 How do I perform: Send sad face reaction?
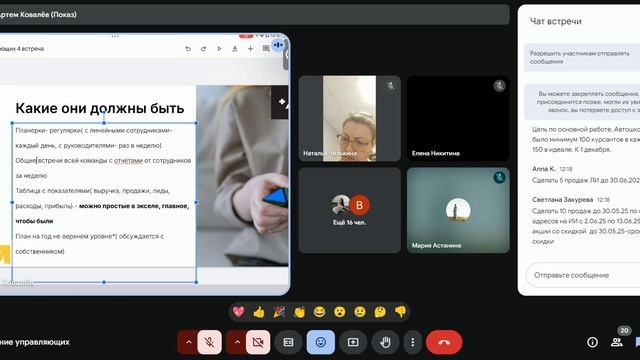[x=360, y=312]
